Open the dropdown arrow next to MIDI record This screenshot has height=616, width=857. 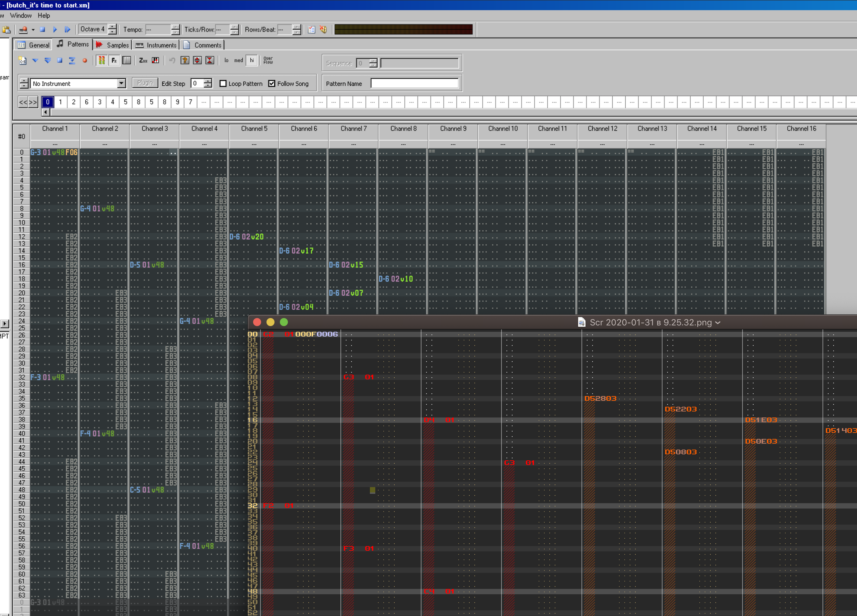coord(33,29)
